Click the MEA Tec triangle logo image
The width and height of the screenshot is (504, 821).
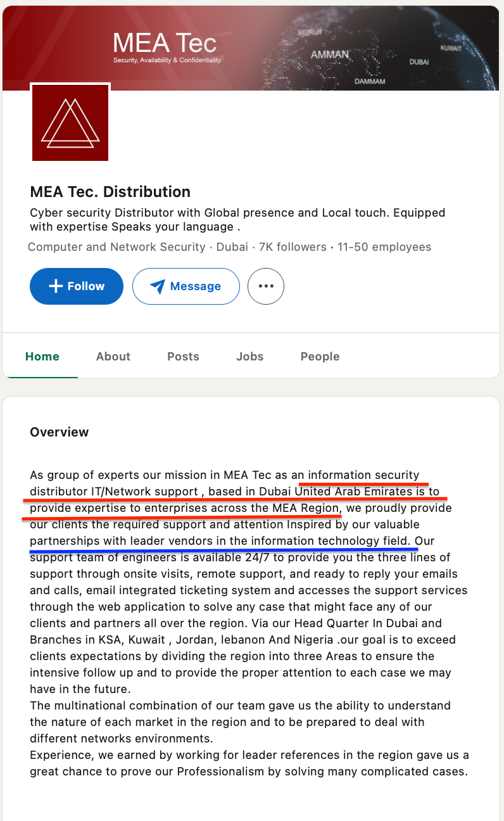[x=70, y=122]
